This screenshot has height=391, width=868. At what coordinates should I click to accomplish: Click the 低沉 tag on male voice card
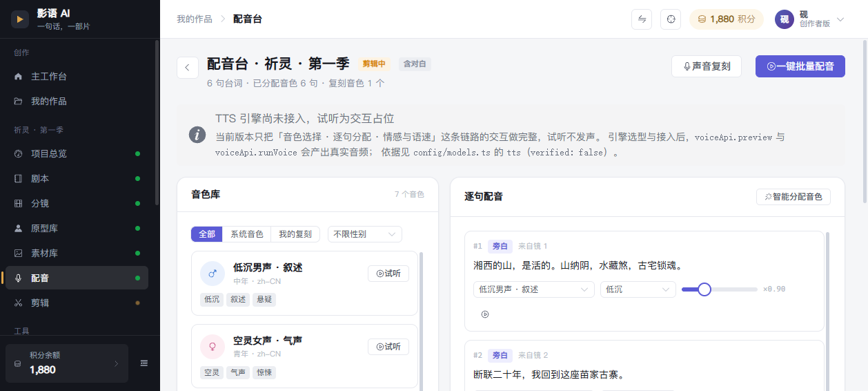[x=212, y=299]
